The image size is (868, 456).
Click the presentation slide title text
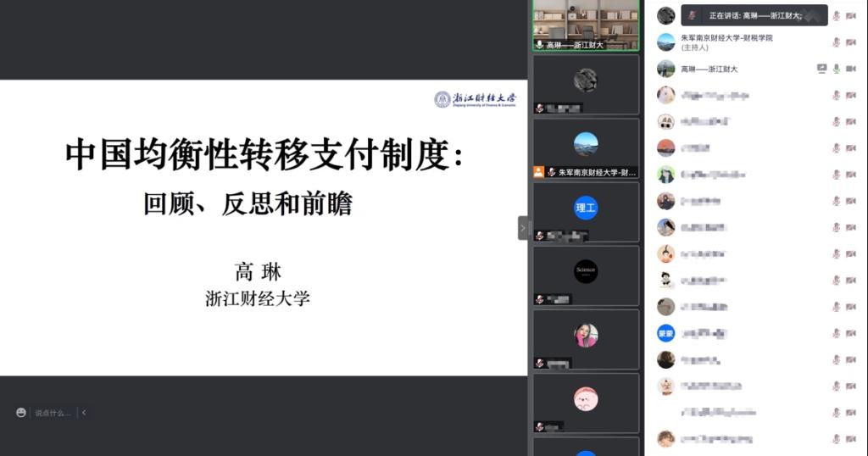point(264,155)
